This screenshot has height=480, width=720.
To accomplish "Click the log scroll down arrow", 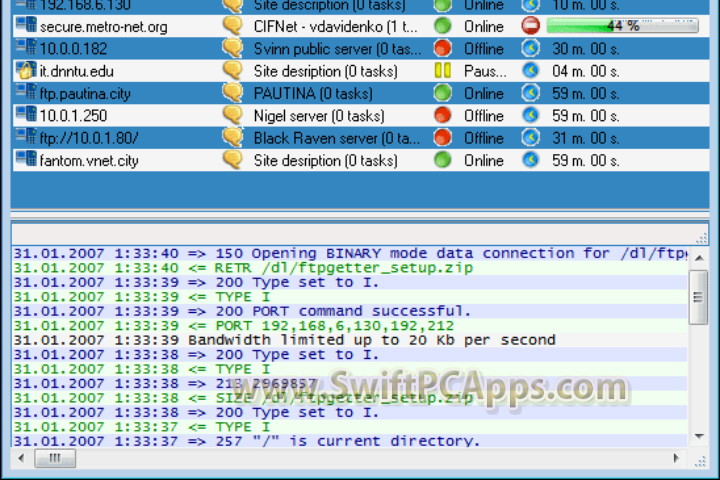I will (699, 436).
